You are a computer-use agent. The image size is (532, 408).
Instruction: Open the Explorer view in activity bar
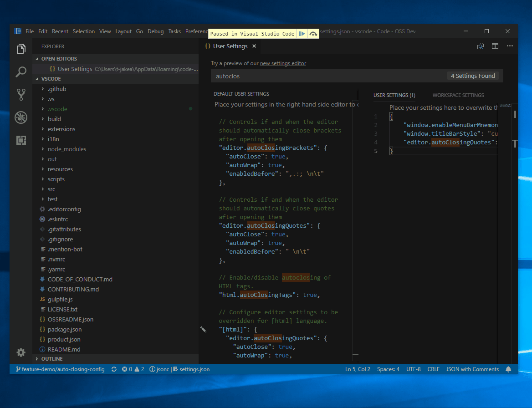21,49
